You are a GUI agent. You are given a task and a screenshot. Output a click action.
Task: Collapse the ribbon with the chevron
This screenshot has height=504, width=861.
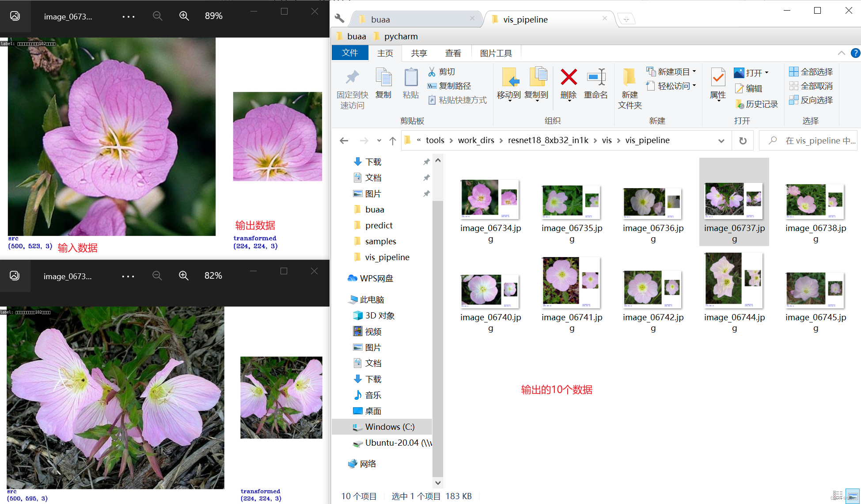click(x=842, y=53)
